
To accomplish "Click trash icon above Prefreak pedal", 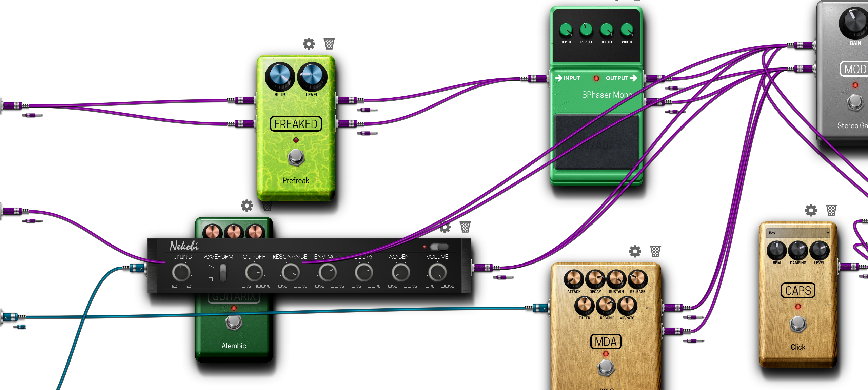I will [329, 44].
